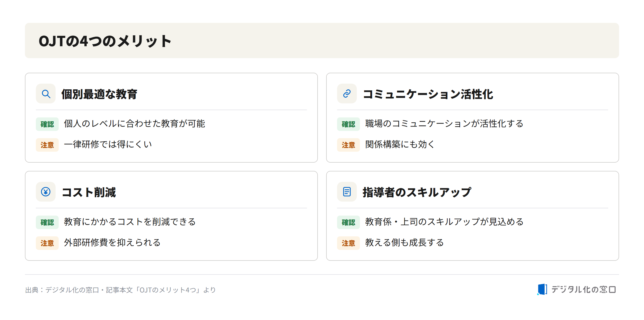The image size is (644, 320).
Task: Click the デジタル化の窓口 logo icon
Action: point(542,289)
